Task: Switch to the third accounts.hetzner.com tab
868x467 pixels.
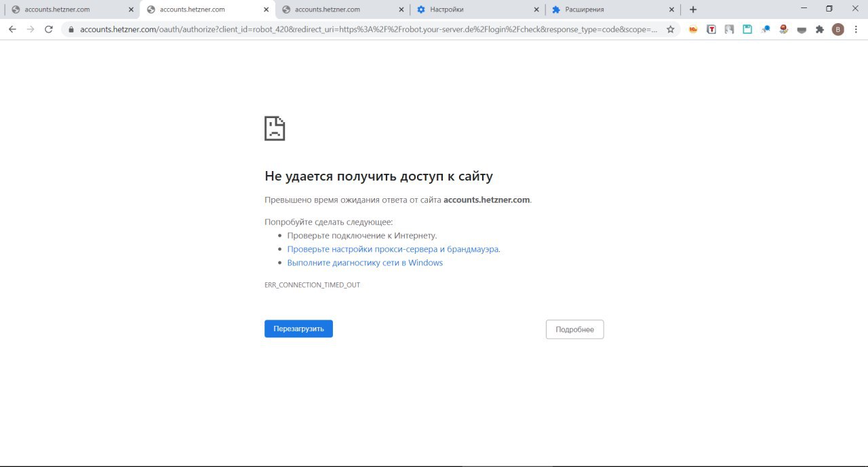Action: (342, 10)
